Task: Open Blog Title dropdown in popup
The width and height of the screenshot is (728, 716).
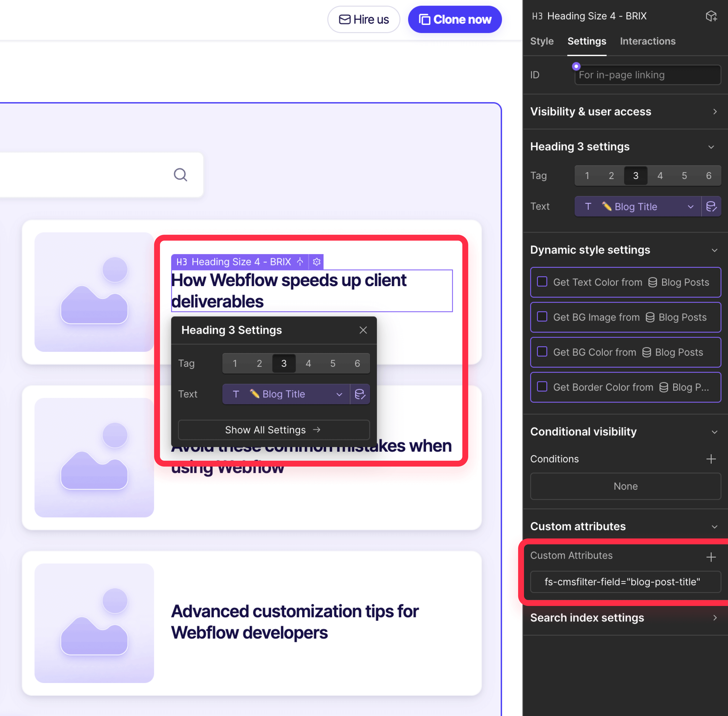Action: coord(286,394)
